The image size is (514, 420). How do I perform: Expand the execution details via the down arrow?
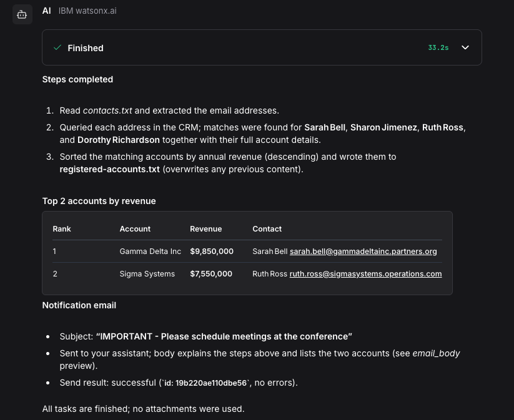[465, 47]
